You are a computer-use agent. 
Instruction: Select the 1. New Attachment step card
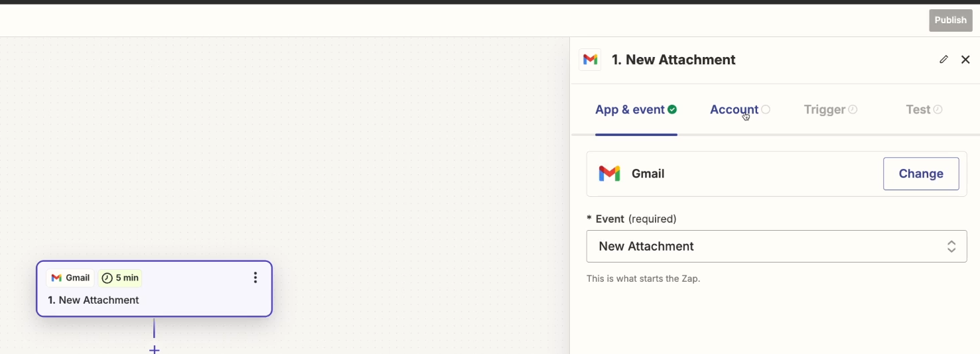[x=154, y=288]
